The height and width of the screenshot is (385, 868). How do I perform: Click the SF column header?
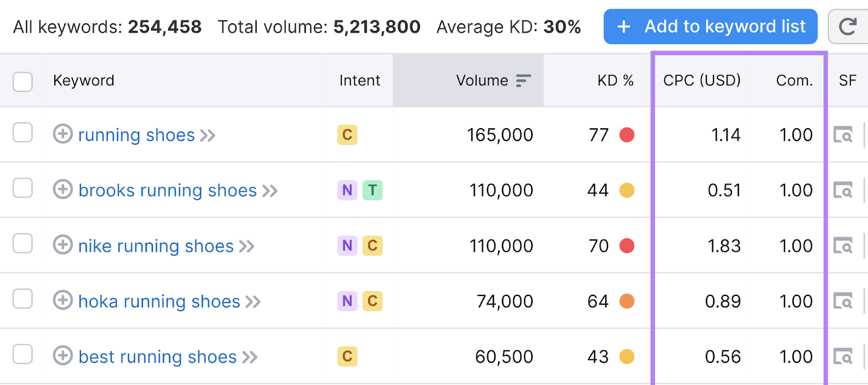click(847, 81)
